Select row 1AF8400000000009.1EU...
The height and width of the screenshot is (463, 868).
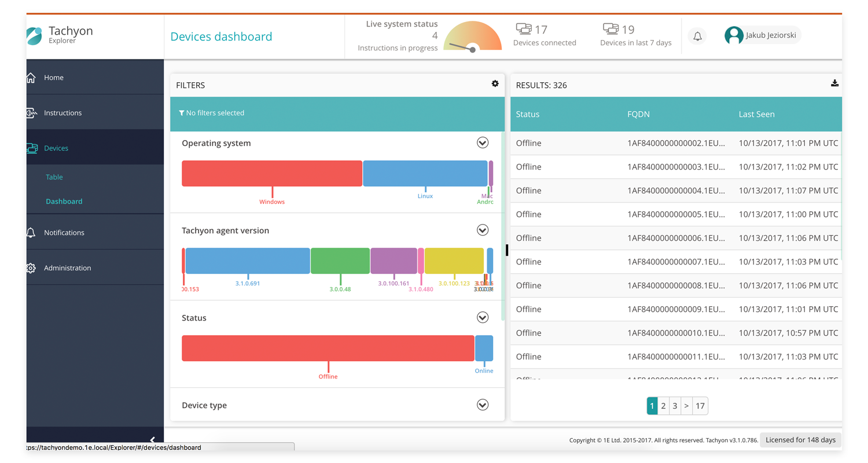point(676,309)
